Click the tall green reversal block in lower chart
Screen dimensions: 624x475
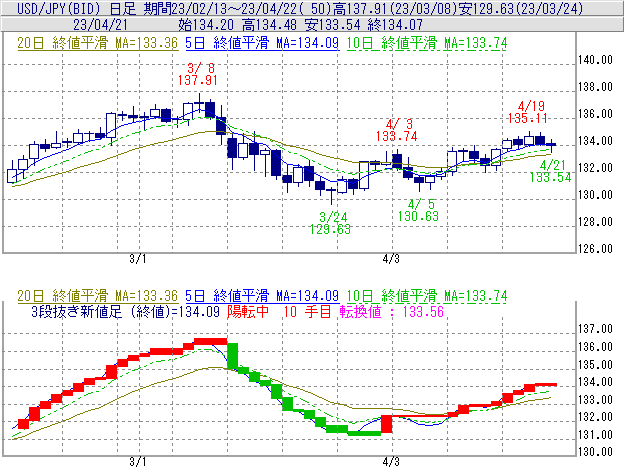coord(232,356)
